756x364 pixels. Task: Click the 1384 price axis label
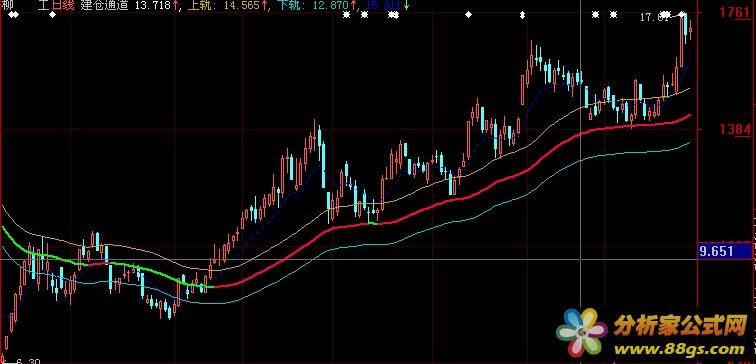[735, 129]
